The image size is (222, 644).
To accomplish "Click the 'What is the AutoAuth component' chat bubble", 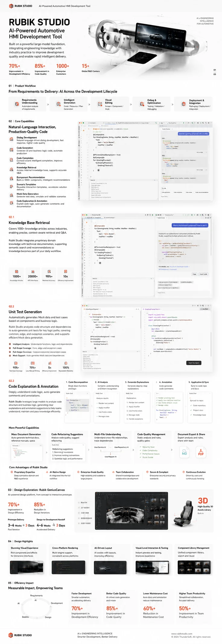I will click(x=190, y=225).
